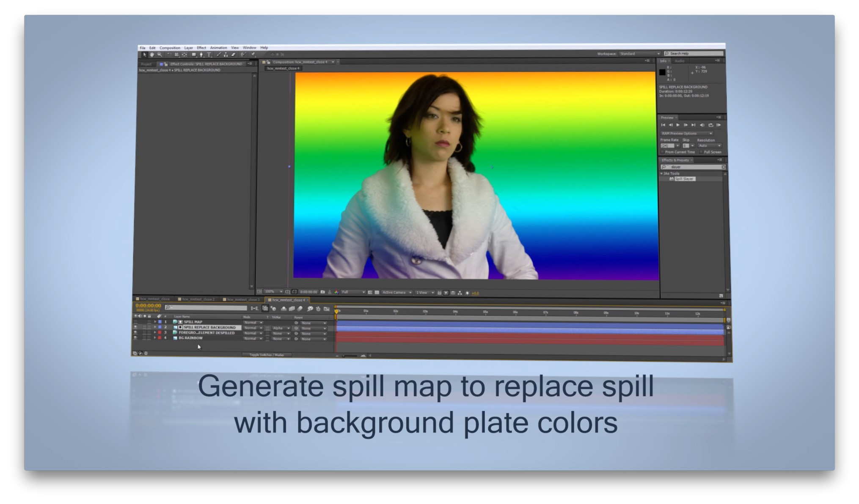Open the Composition menu

click(x=170, y=48)
